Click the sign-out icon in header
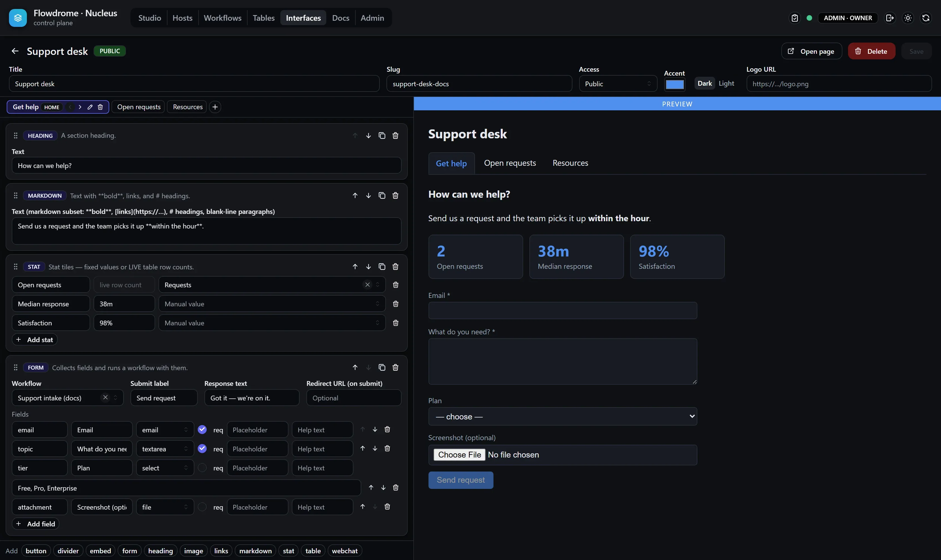 click(890, 18)
